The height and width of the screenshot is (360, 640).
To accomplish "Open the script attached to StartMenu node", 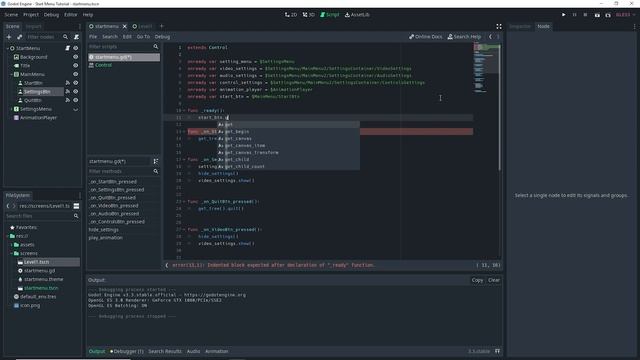I will pos(68,48).
